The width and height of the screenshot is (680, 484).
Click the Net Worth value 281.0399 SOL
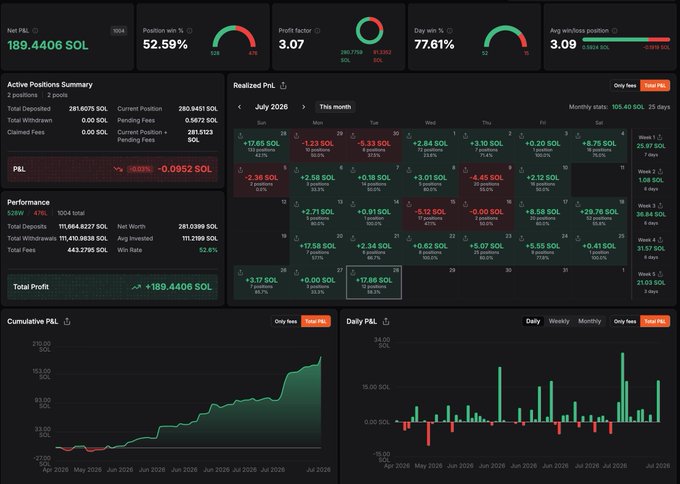[198, 226]
